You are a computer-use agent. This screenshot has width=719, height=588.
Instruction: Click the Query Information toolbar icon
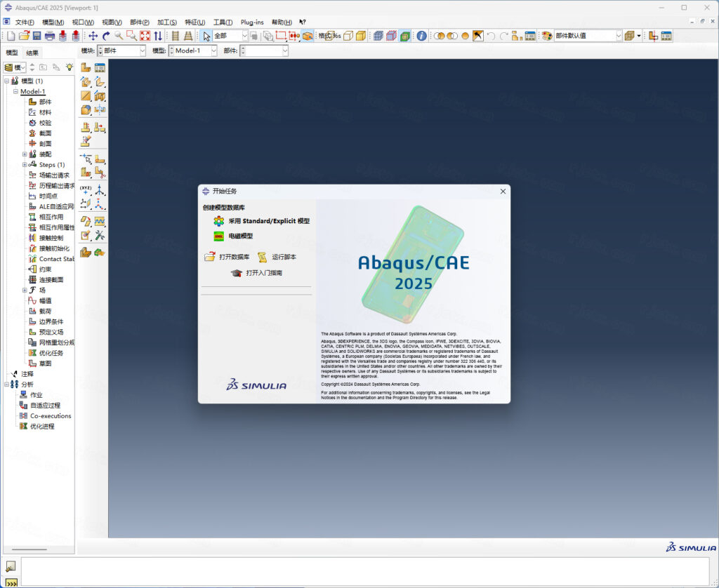click(421, 36)
